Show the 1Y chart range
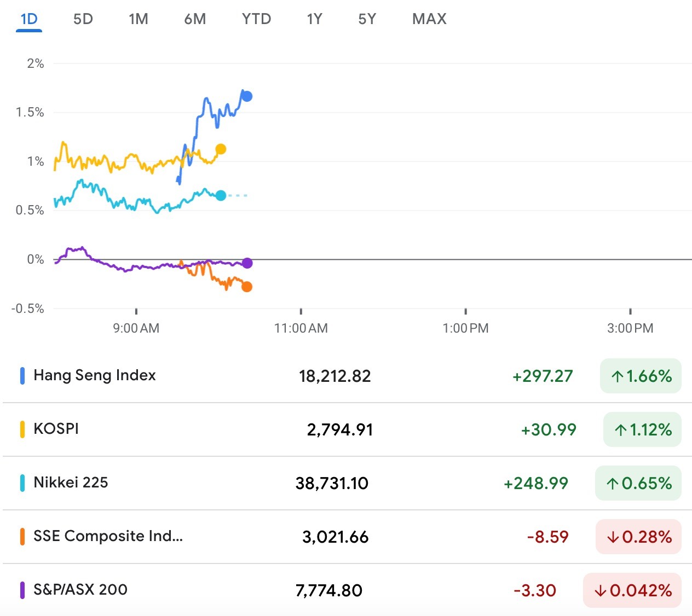The image size is (692, 616). [x=314, y=19]
